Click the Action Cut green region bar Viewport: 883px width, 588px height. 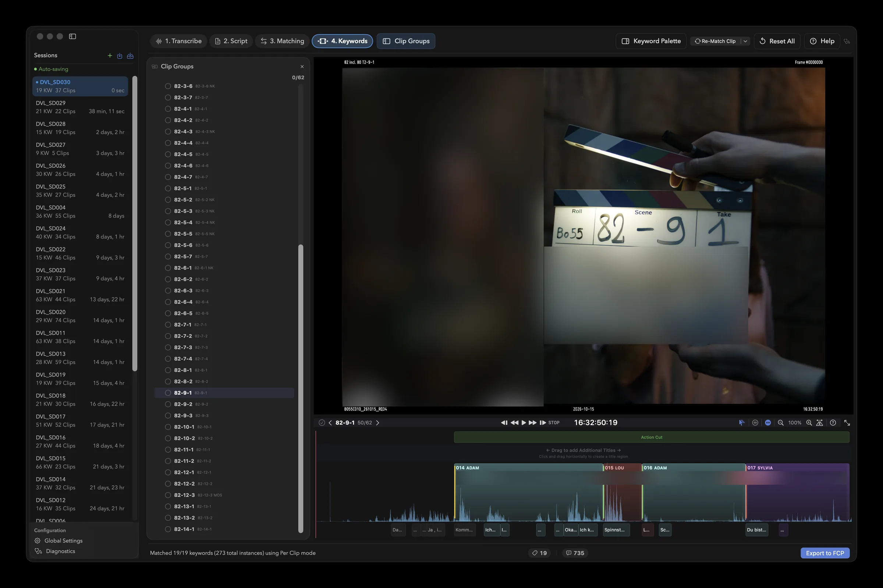pyautogui.click(x=652, y=437)
